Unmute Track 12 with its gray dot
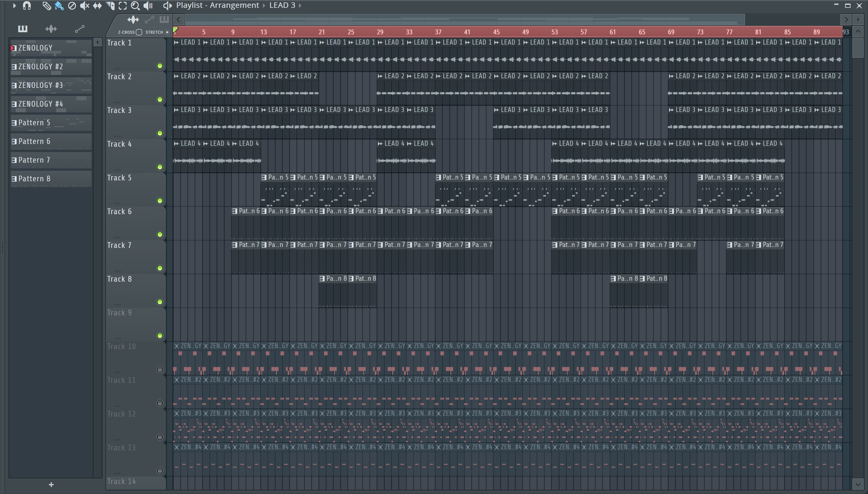Screen dimensions: 868x494 coord(159,437)
